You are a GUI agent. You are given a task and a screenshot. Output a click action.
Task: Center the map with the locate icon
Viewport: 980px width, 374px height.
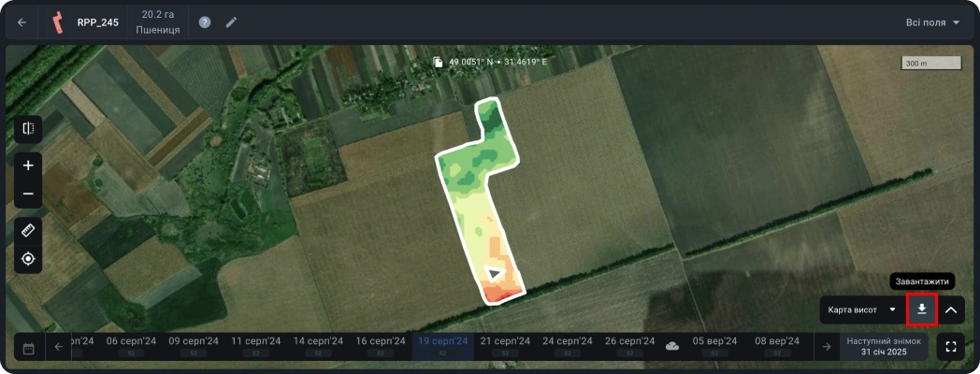(28, 258)
